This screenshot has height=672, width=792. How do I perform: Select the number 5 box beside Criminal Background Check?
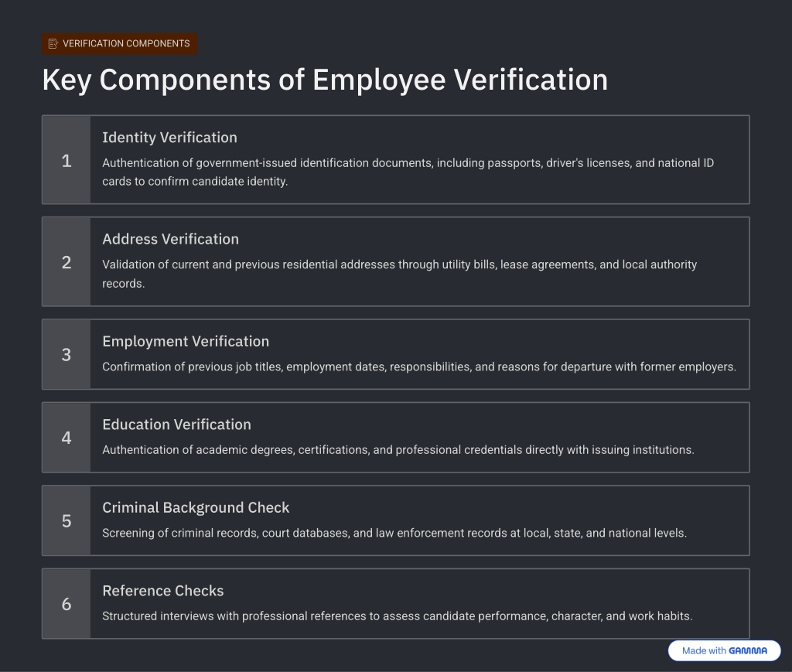tap(67, 520)
